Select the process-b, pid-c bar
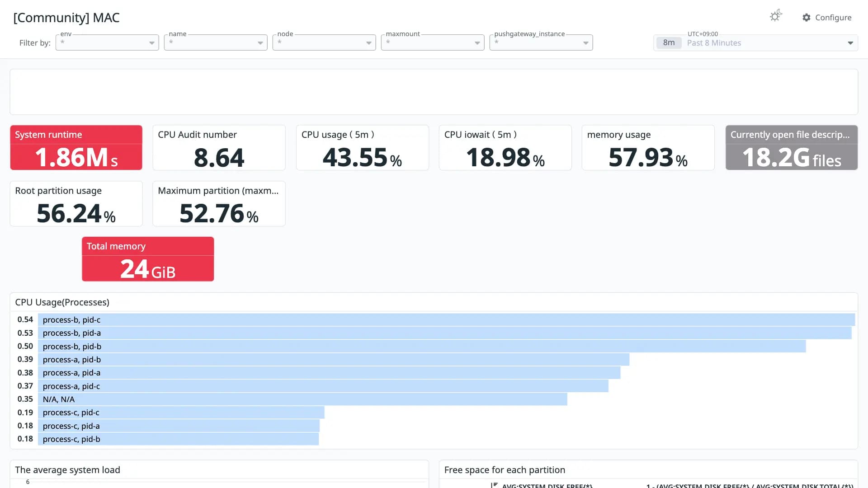Image resolution: width=868 pixels, height=488 pixels. click(x=446, y=319)
